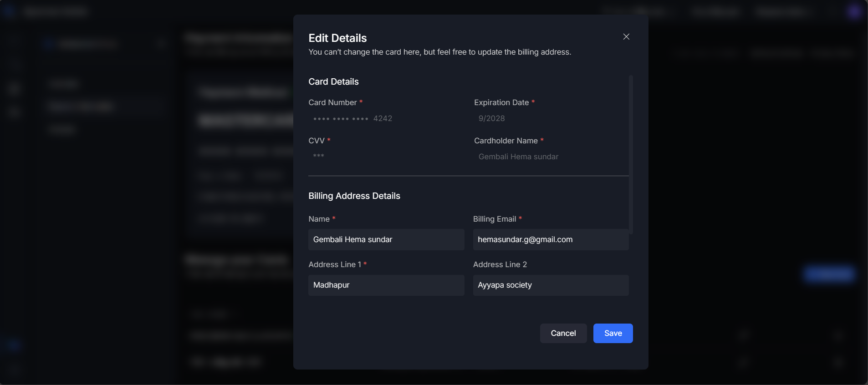Save the billing address changes
The height and width of the screenshot is (385, 868).
click(613, 333)
